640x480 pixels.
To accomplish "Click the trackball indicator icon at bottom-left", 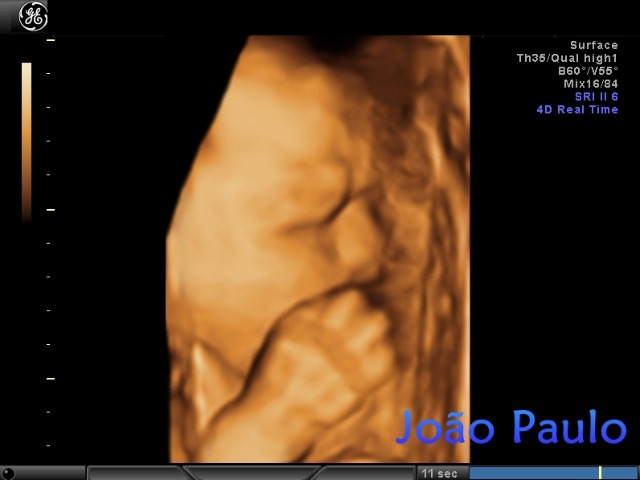I will 8,473.
